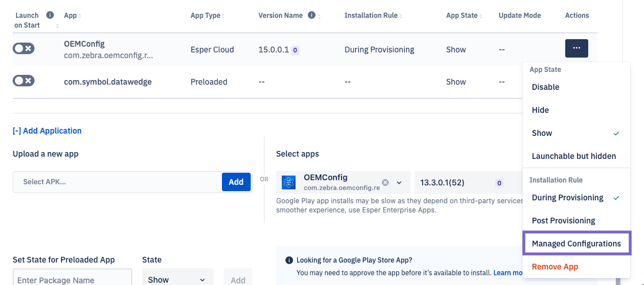The width and height of the screenshot is (644, 285).
Task: Open the Learn more link
Action: (508, 273)
